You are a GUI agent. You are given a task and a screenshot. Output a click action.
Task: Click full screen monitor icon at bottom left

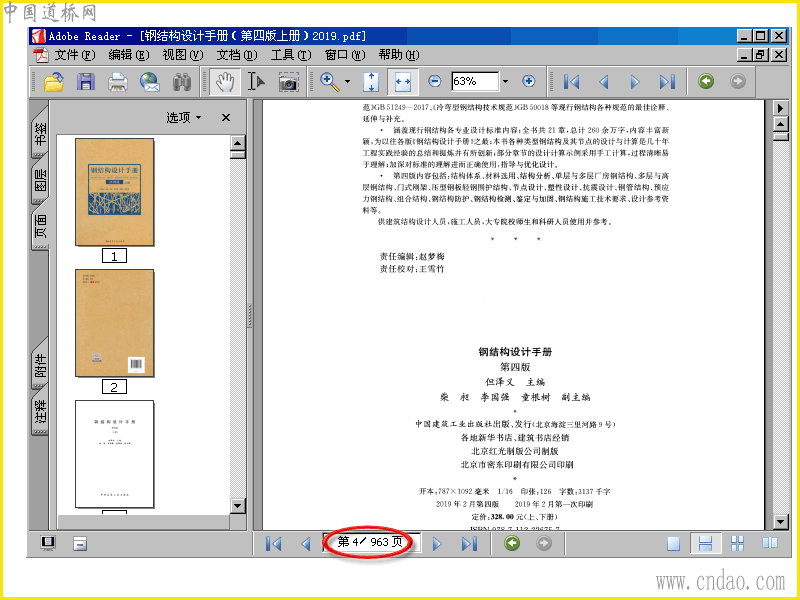[x=48, y=543]
